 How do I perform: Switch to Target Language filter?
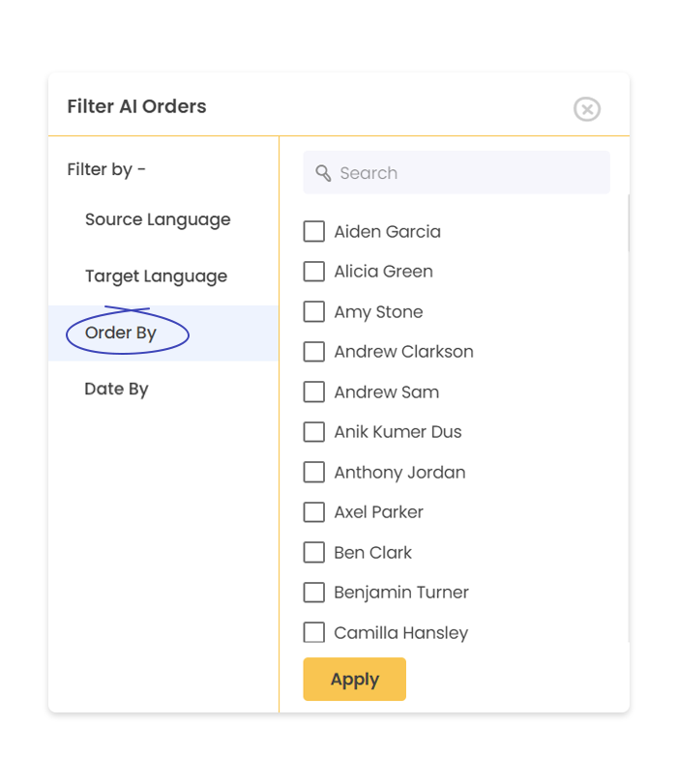tap(156, 276)
